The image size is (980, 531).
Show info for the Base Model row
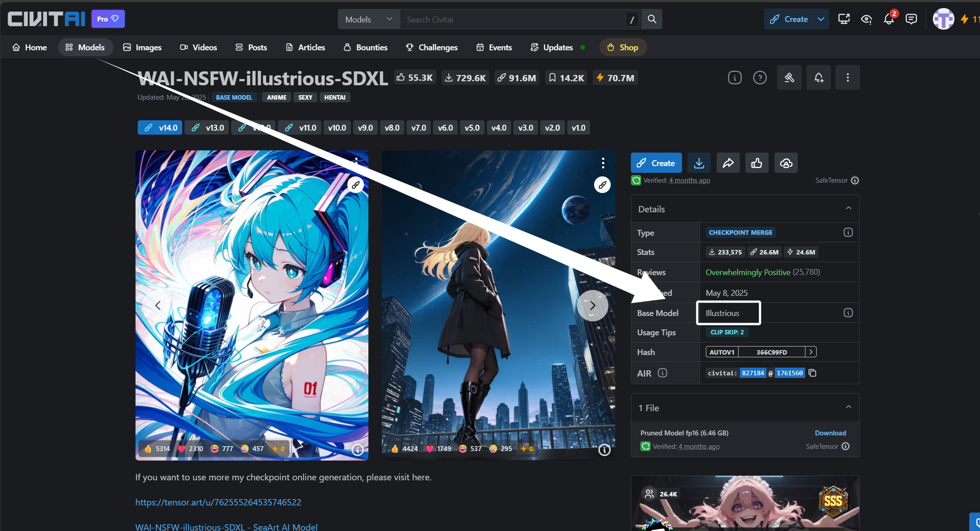[848, 313]
